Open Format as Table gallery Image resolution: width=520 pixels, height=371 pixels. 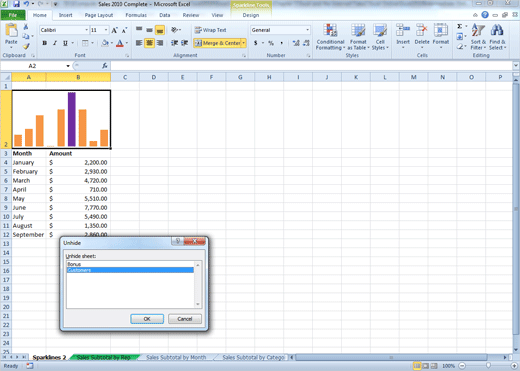coord(358,37)
